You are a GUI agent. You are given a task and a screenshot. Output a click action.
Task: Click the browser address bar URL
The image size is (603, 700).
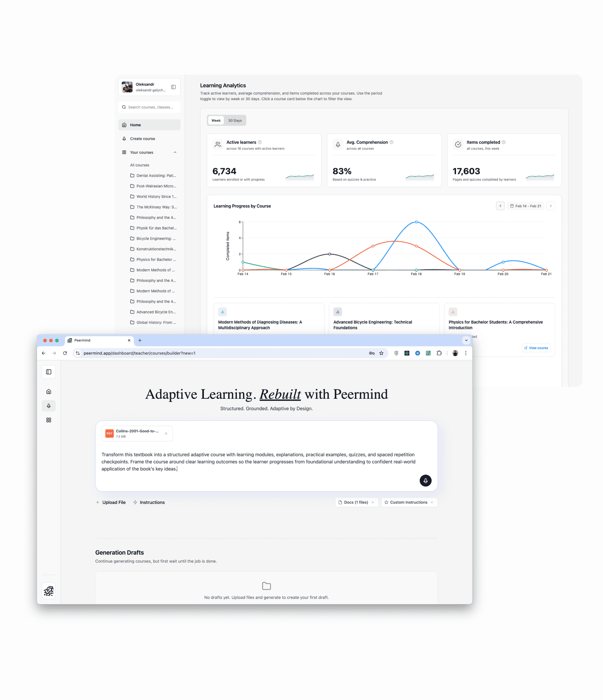[x=140, y=353]
